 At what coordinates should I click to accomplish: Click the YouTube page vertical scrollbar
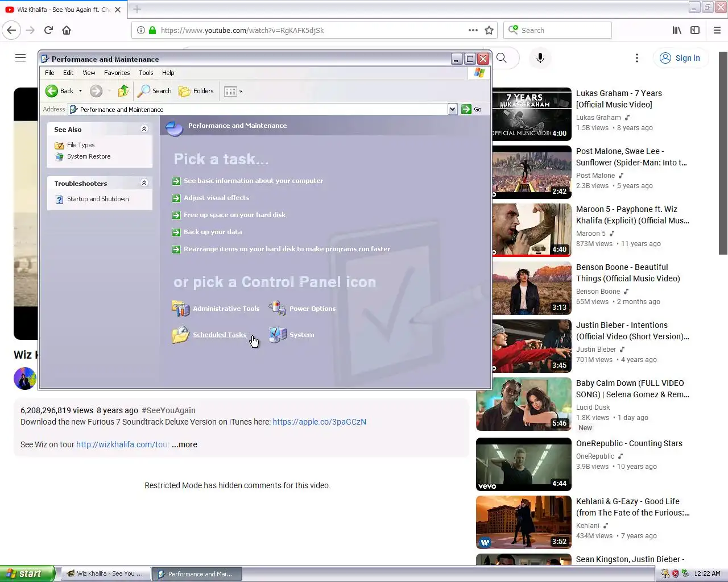click(x=723, y=153)
